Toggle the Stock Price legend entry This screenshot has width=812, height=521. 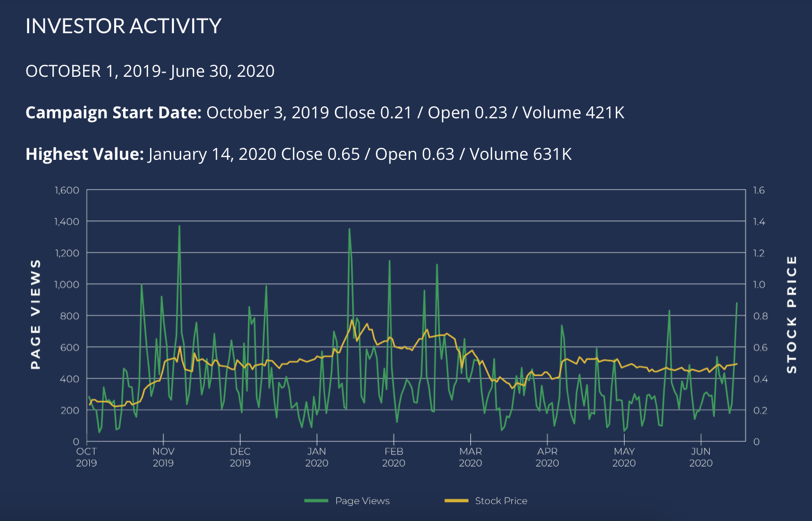tap(486, 501)
